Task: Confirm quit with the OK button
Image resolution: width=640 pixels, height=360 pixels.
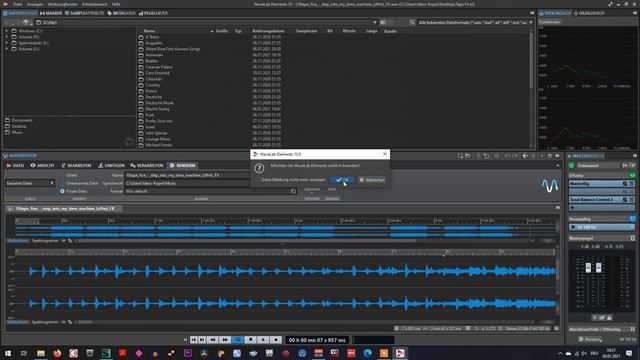Action: pos(342,180)
